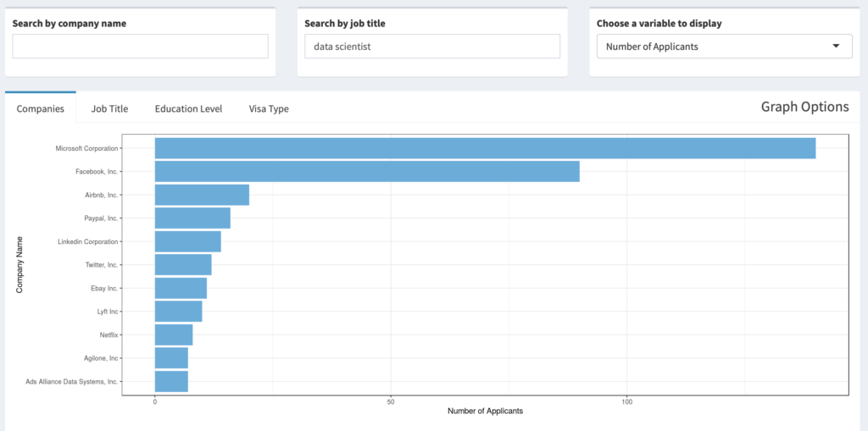Screen dimensions: 868x431
Task: Click the Search by job title heading
Action: [345, 24]
